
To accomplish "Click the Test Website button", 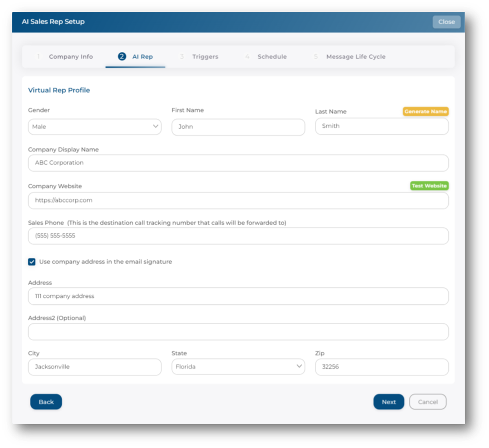I will pos(429,186).
